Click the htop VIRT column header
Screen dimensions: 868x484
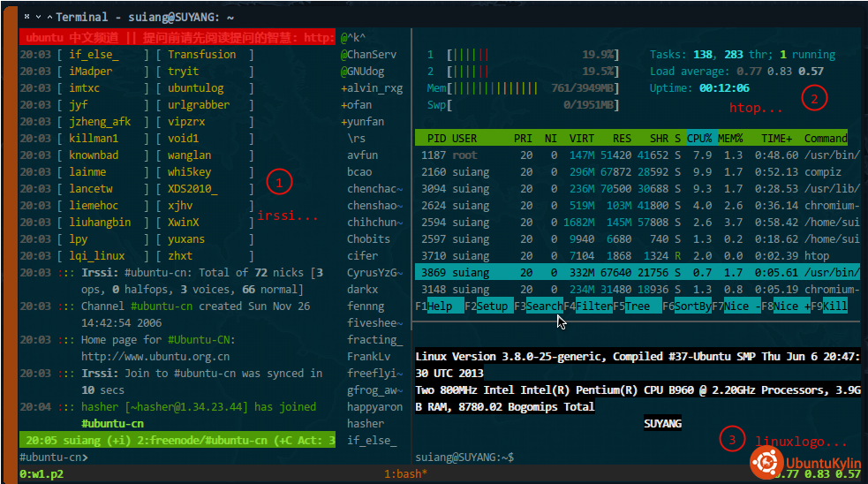tap(582, 139)
